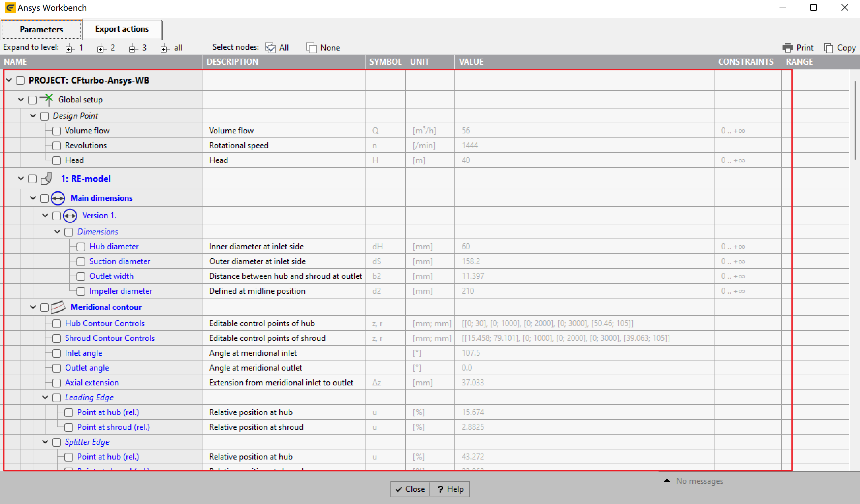Enable the Hub diameter checkbox

pyautogui.click(x=81, y=247)
